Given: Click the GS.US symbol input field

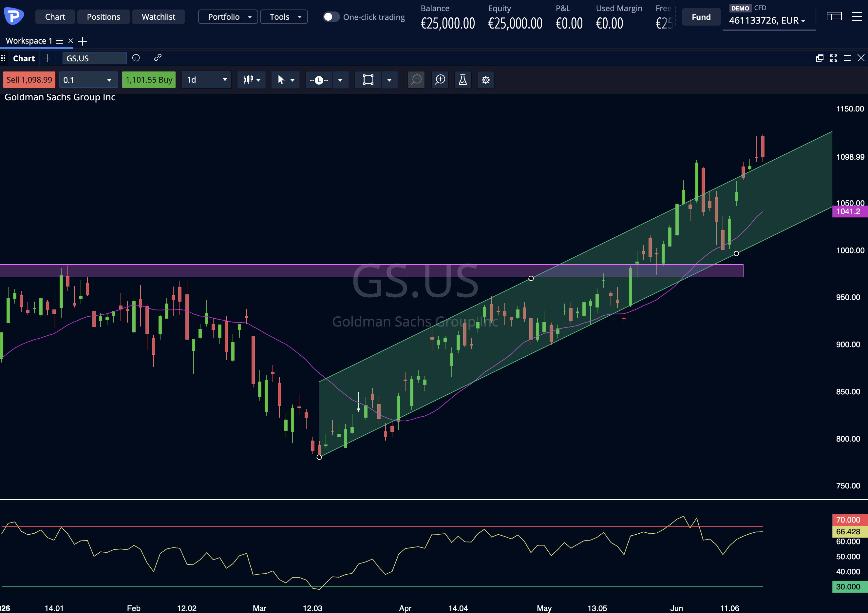Looking at the screenshot, I should pyautogui.click(x=95, y=58).
